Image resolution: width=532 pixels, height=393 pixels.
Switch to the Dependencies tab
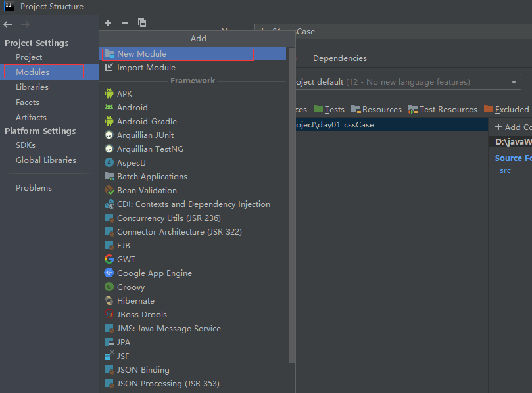pos(339,58)
